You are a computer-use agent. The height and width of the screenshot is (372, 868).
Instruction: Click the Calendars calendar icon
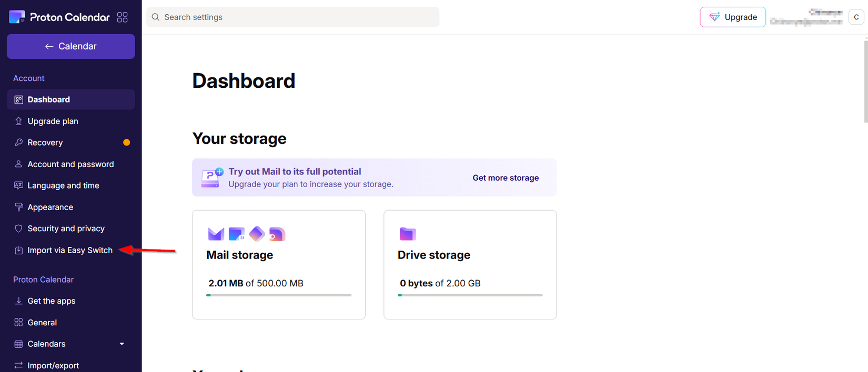tap(18, 344)
